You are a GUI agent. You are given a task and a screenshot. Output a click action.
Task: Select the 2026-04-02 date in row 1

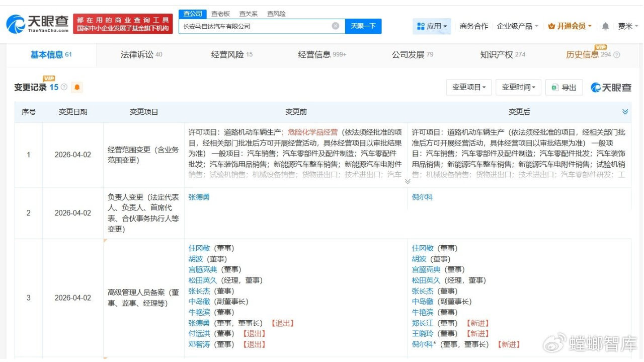click(73, 155)
